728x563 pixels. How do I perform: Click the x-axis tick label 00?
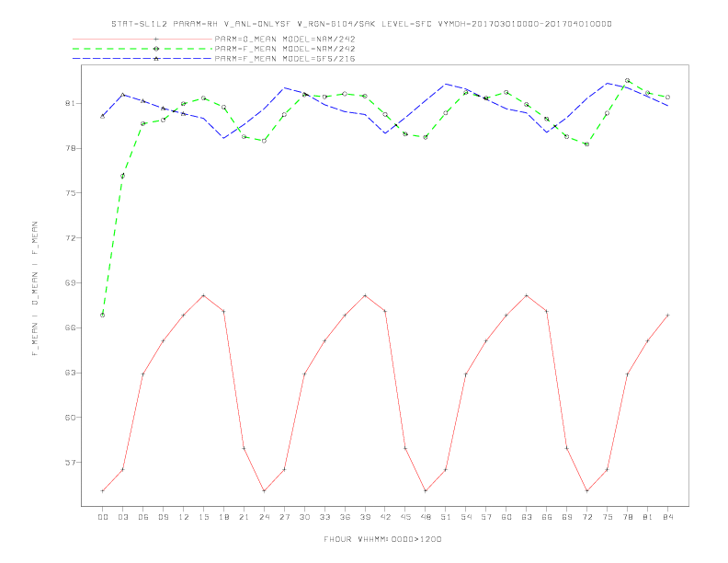point(103,517)
